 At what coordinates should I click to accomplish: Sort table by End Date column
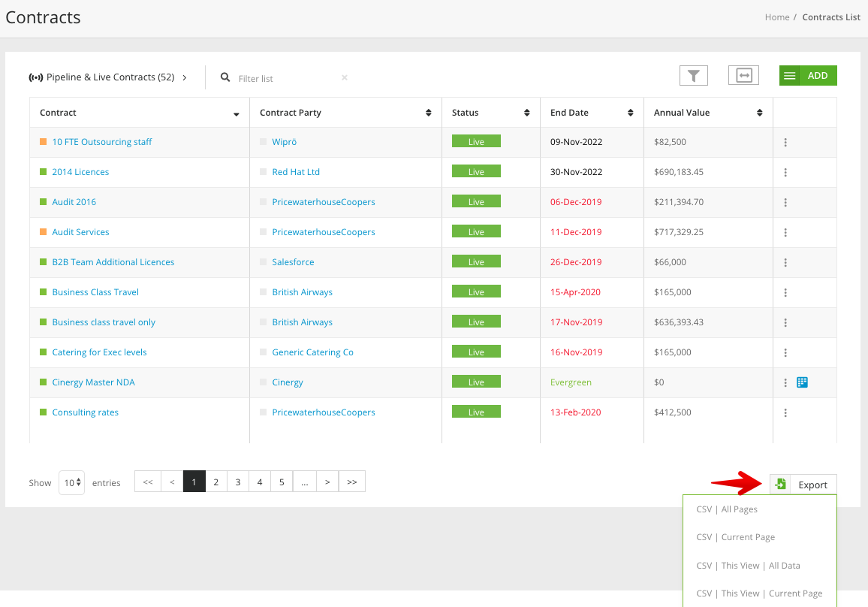[x=630, y=113]
